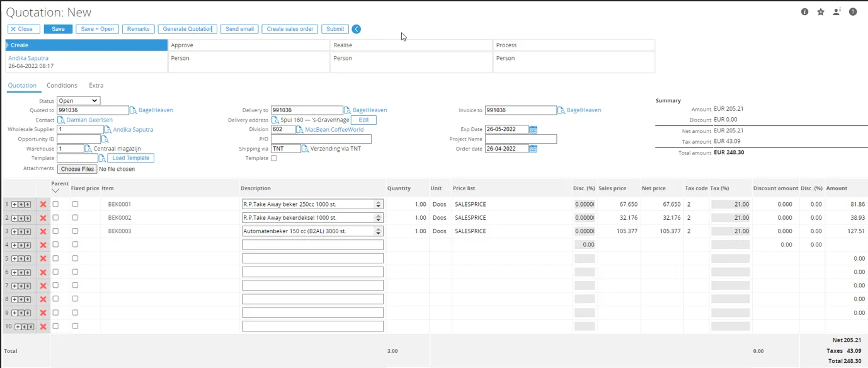
Task: Expand the Parent column chevron
Action: (55, 190)
